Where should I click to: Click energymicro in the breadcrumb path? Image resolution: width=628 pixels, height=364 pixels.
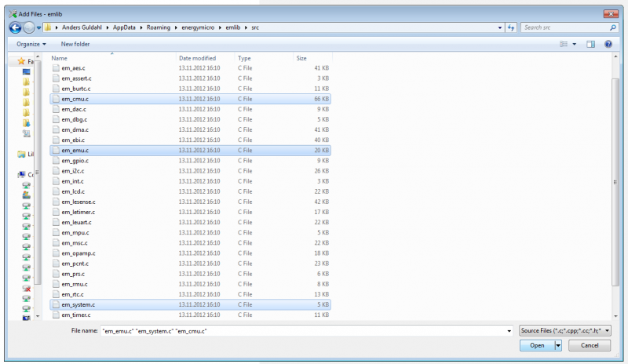coord(198,27)
